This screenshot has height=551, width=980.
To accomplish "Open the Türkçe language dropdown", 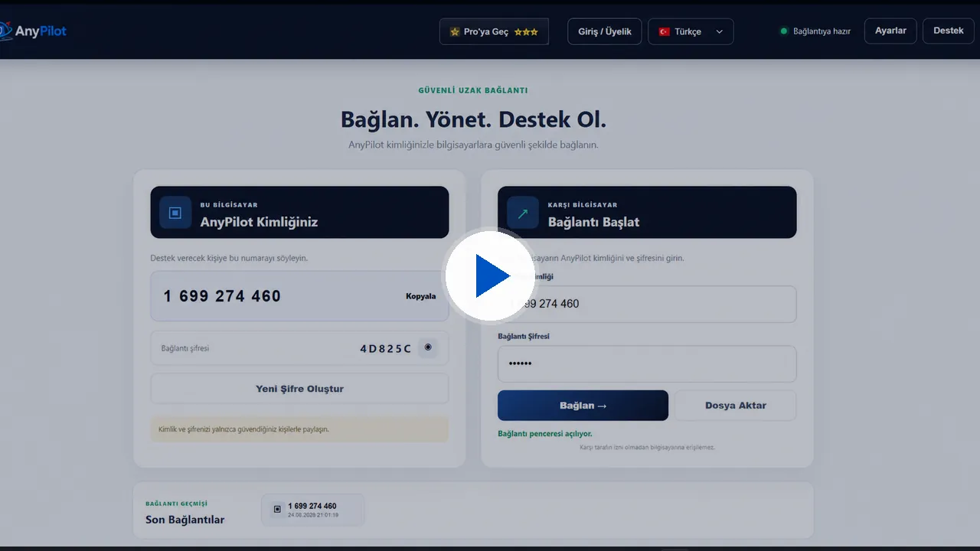I will (691, 31).
